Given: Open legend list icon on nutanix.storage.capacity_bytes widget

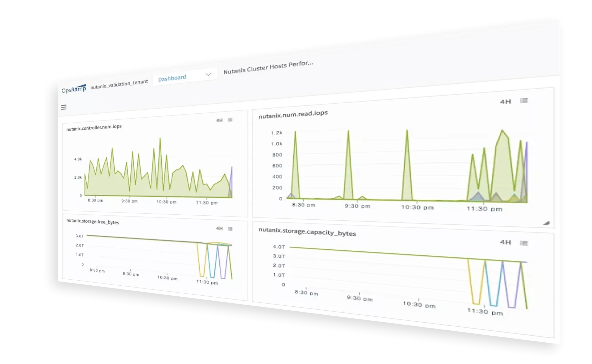Looking at the screenshot, I should tap(524, 243).
